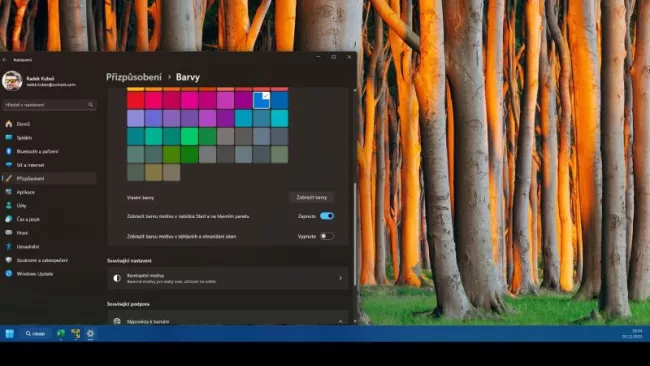Viewport: 650px width, 366px height.
Task: Select the Bluetooth a zařízení icon
Action: pyautogui.click(x=9, y=151)
